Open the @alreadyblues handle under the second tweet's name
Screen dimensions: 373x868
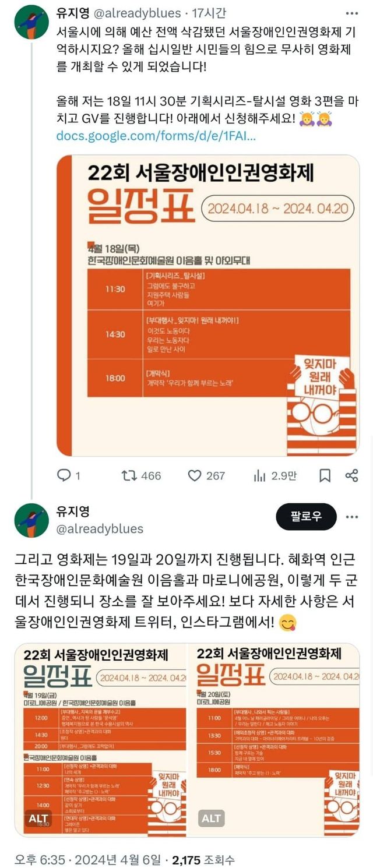(x=100, y=529)
